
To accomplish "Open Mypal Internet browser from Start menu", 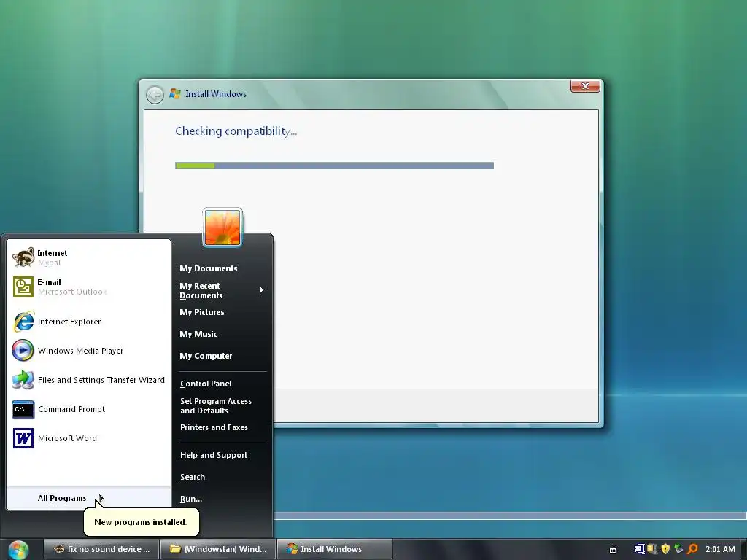I will pyautogui.click(x=89, y=257).
